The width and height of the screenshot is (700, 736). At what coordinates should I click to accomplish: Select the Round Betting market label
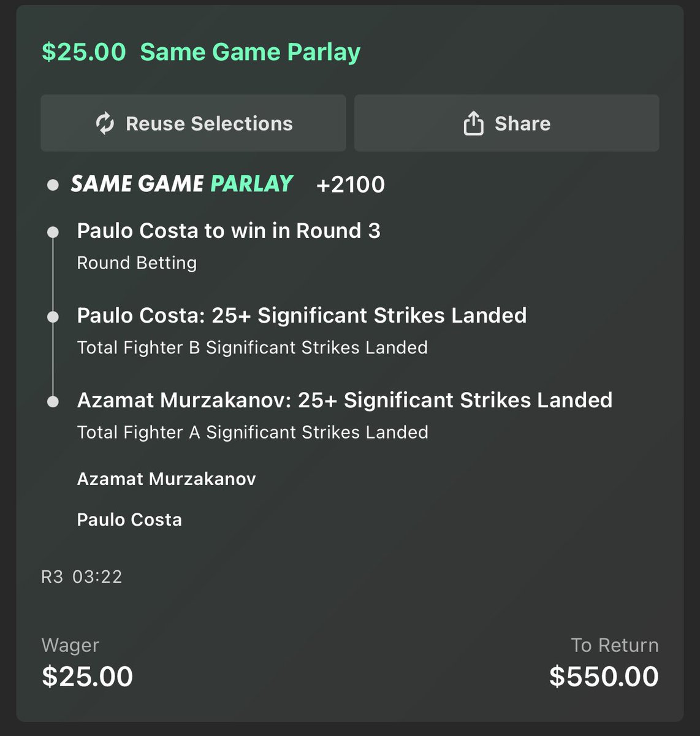click(x=137, y=263)
